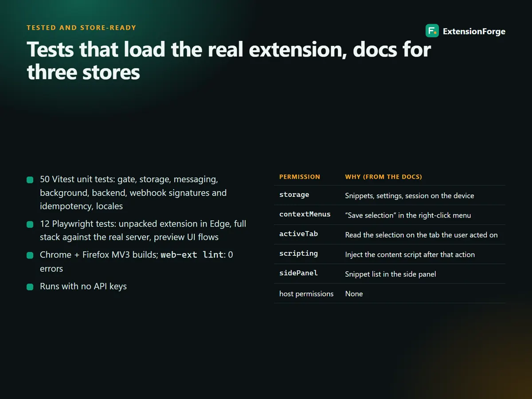Click the green bullet beside Chrome + Firefox builds
532x399 pixels.
[30, 255]
